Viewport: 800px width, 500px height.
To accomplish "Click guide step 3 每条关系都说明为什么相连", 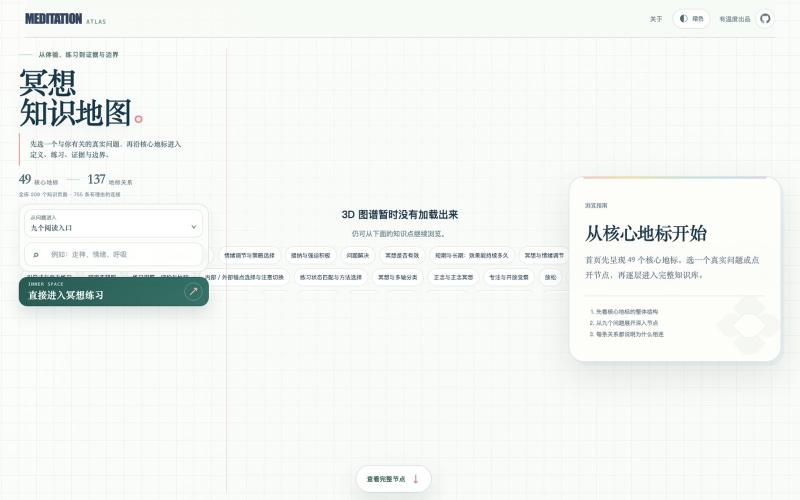I will pyautogui.click(x=627, y=334).
